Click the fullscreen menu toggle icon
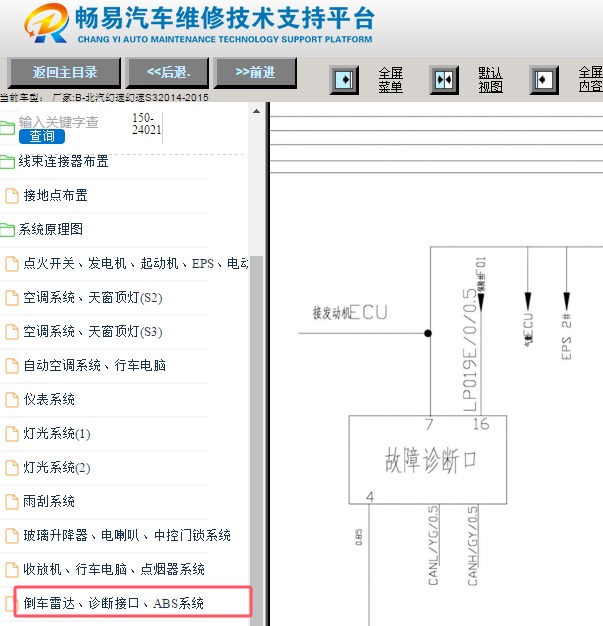This screenshot has width=603, height=626. [x=344, y=80]
